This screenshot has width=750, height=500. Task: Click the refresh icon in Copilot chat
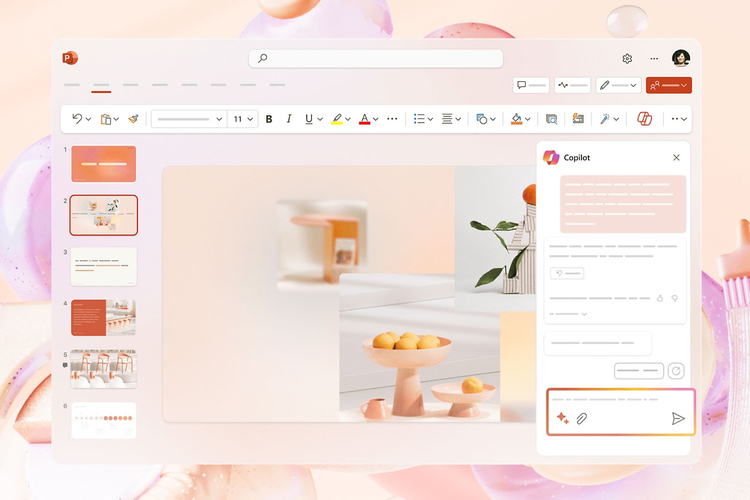[676, 371]
